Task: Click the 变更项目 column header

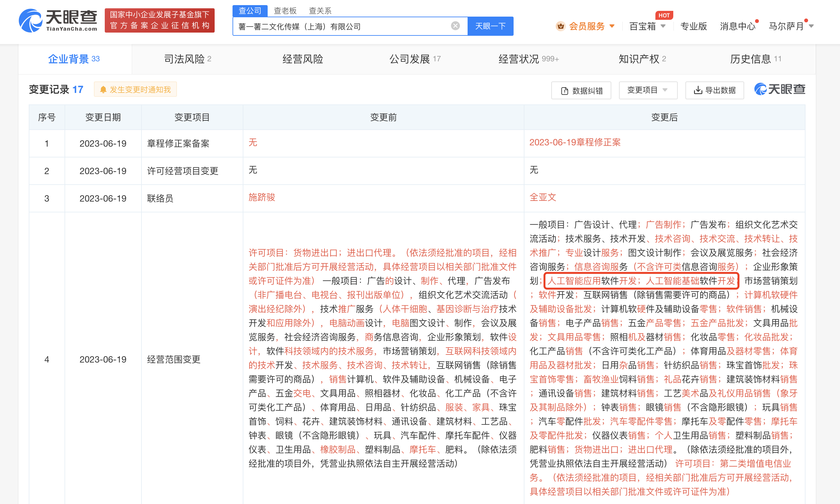Action: 192,118
